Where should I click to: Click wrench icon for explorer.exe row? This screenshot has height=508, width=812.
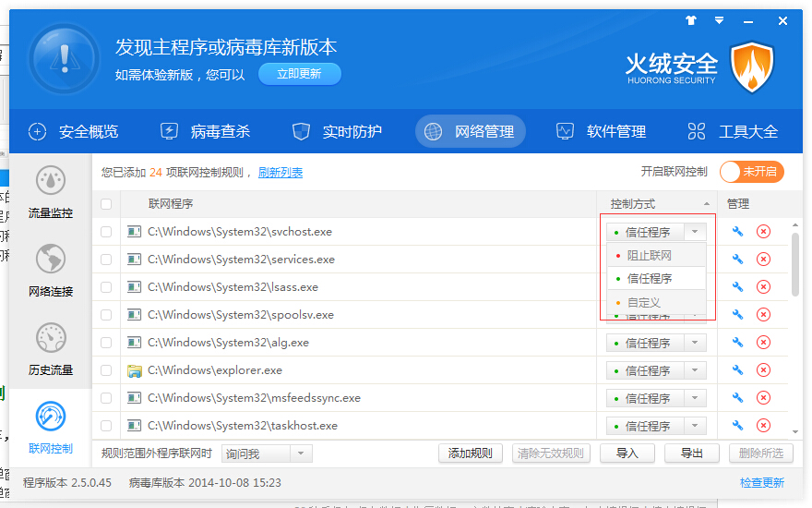pyautogui.click(x=737, y=370)
